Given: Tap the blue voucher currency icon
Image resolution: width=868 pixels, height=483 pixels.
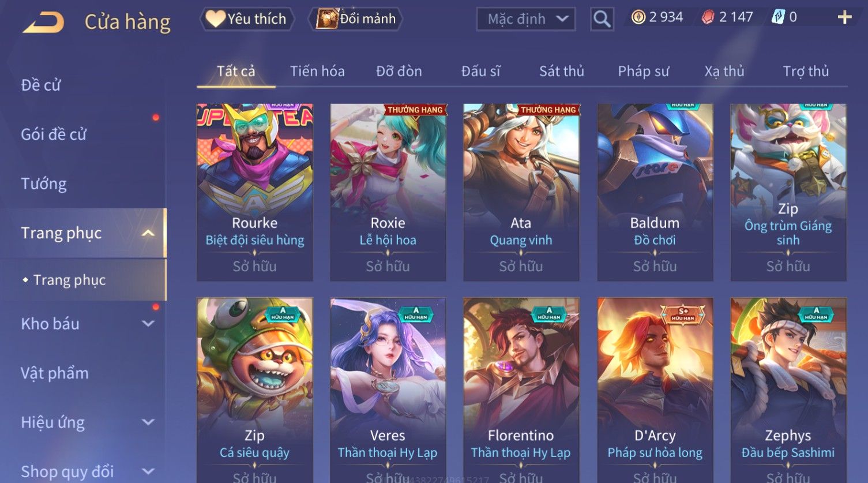Looking at the screenshot, I should click(x=778, y=17).
